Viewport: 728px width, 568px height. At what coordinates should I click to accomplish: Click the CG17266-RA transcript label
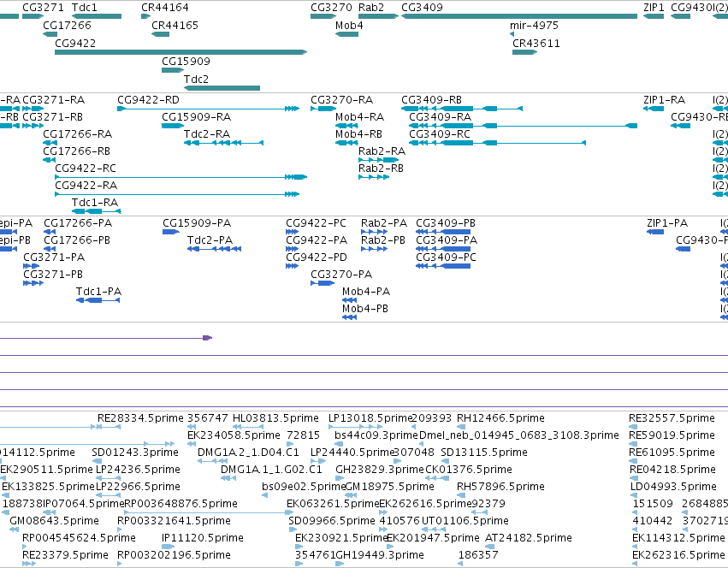[78, 134]
